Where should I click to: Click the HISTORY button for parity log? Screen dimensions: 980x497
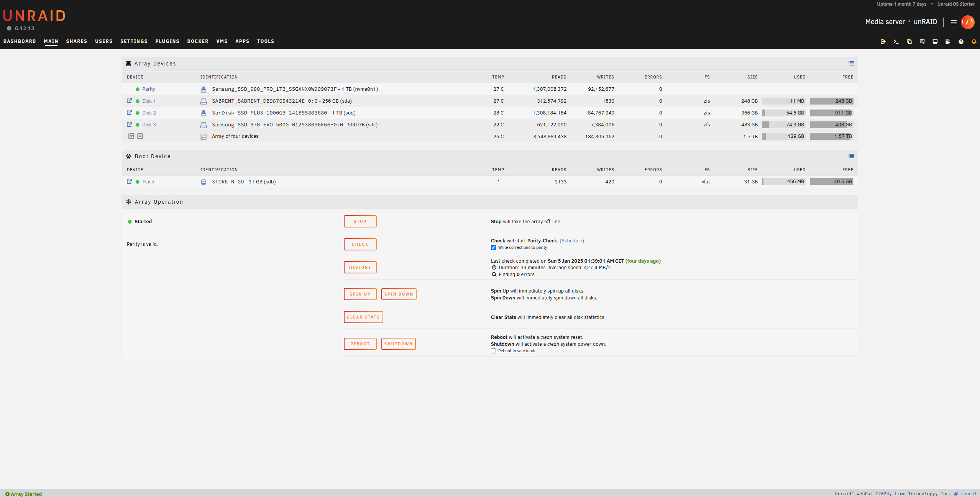pos(359,267)
